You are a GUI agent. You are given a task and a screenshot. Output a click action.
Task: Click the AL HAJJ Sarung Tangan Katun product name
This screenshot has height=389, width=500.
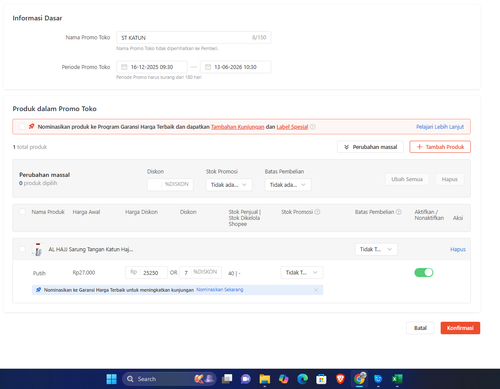coord(91,249)
